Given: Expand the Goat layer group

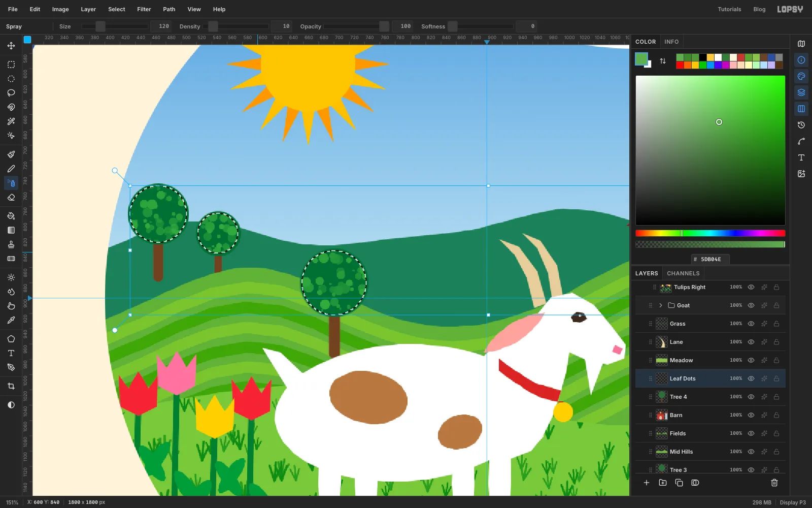Looking at the screenshot, I should (661, 305).
